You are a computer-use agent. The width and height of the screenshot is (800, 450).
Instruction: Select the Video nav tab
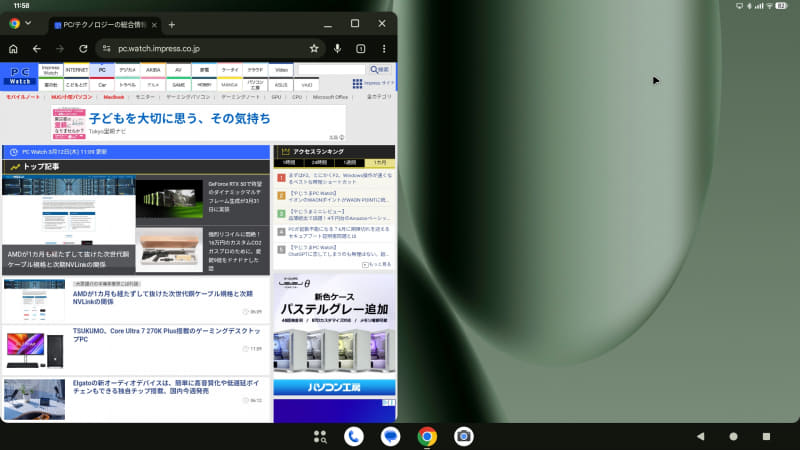coord(281,69)
